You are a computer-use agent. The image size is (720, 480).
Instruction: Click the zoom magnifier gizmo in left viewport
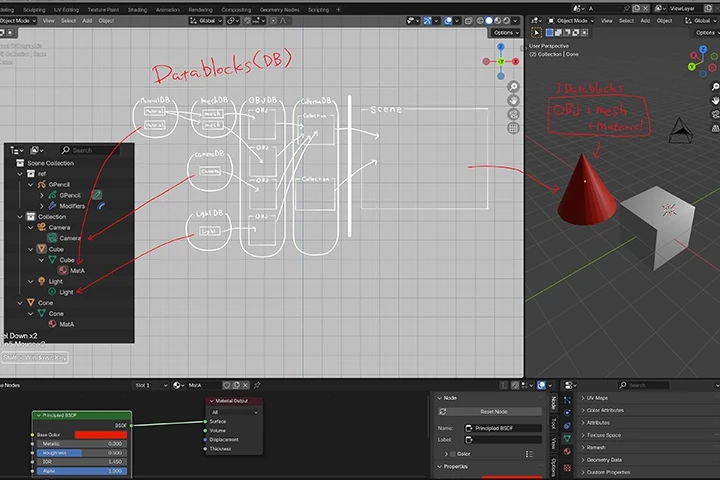pos(513,86)
